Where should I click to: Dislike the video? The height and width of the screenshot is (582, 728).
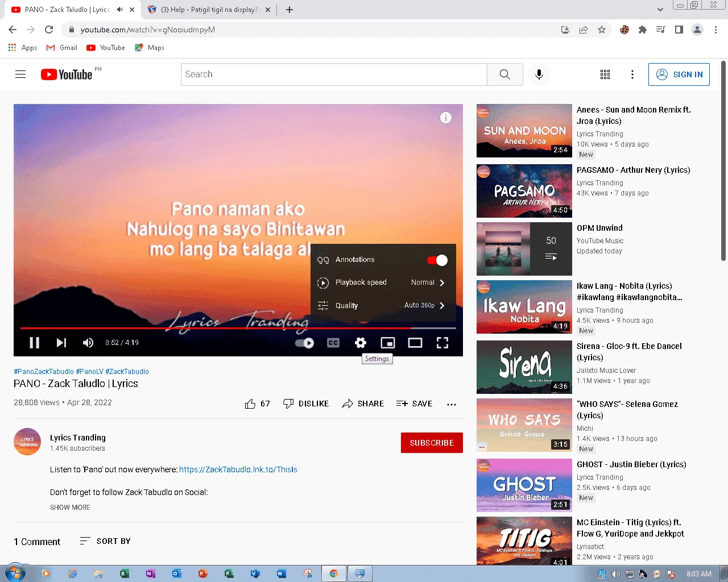[306, 404]
